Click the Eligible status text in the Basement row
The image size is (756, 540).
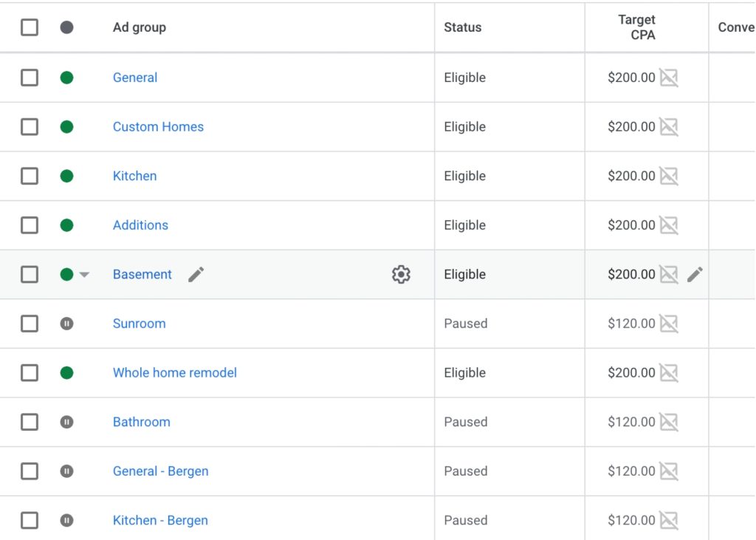[x=464, y=274]
